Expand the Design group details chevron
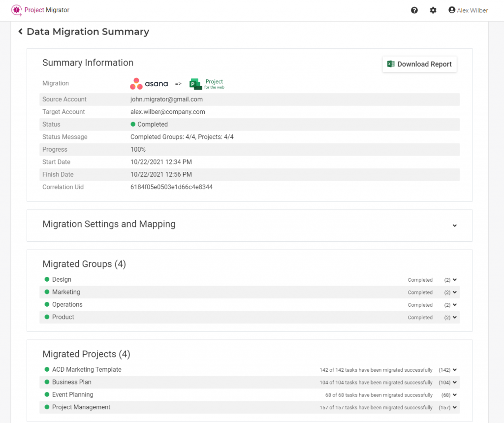This screenshot has height=423, width=504. 455,280
